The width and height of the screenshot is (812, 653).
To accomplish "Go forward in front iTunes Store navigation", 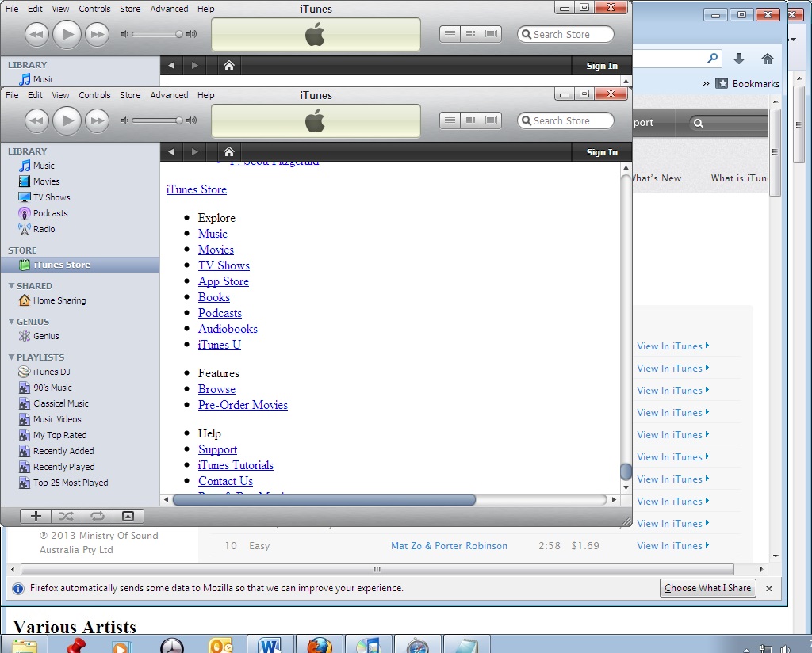I will [195, 151].
